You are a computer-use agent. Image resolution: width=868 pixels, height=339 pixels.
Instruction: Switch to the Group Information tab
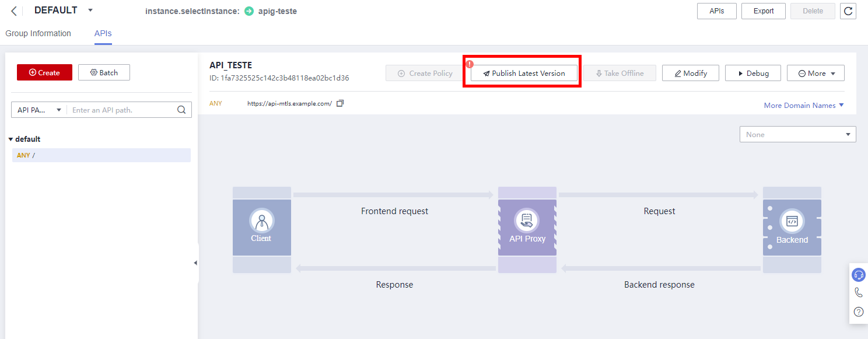pyautogui.click(x=38, y=33)
